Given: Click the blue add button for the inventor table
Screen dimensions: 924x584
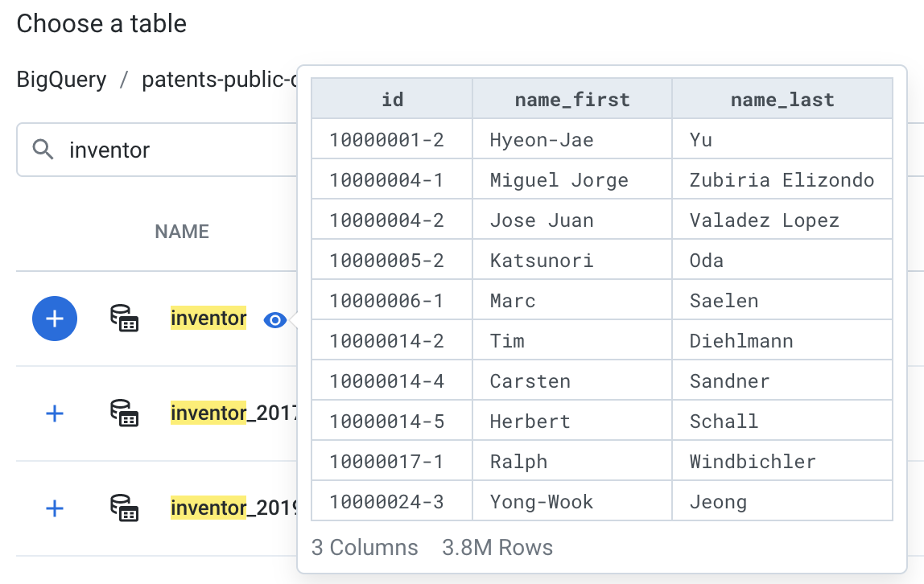Looking at the screenshot, I should pos(54,319).
